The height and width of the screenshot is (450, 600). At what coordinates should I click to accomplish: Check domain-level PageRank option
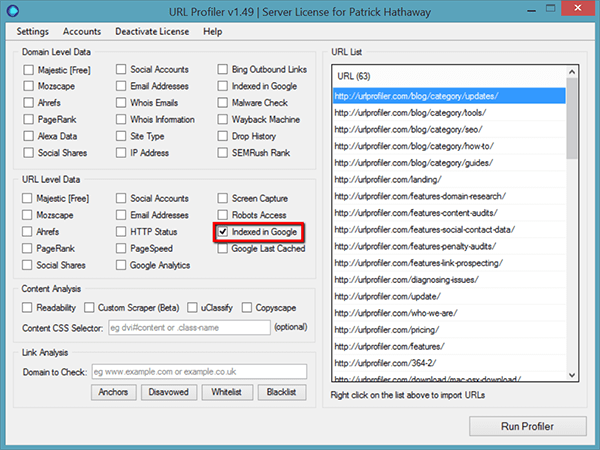pyautogui.click(x=28, y=119)
